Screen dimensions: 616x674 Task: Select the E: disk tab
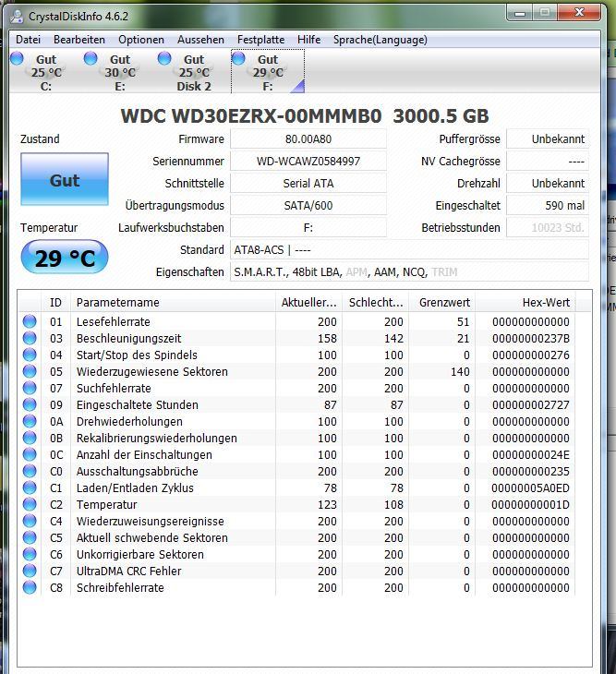point(119,71)
